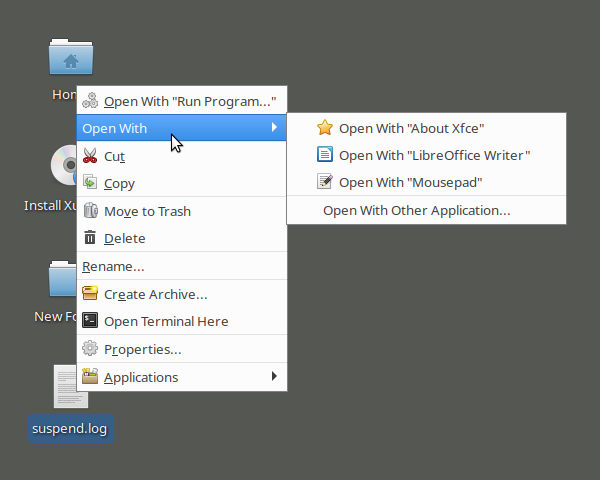Select the New Folder desktop icon

tap(60, 278)
